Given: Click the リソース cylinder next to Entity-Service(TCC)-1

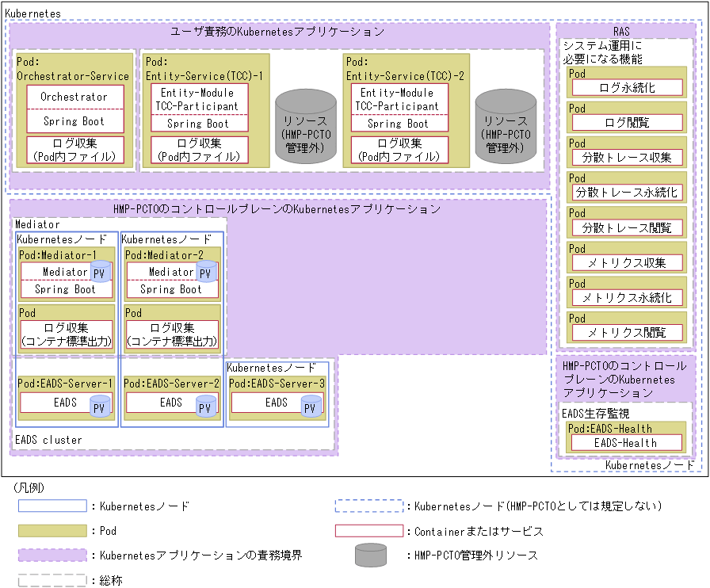Looking at the screenshot, I should [306, 127].
